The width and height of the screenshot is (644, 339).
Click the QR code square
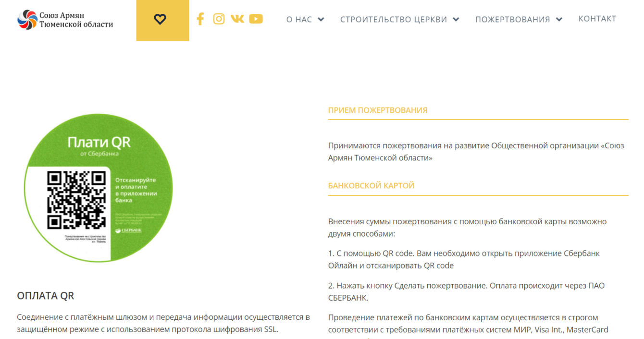click(x=76, y=200)
